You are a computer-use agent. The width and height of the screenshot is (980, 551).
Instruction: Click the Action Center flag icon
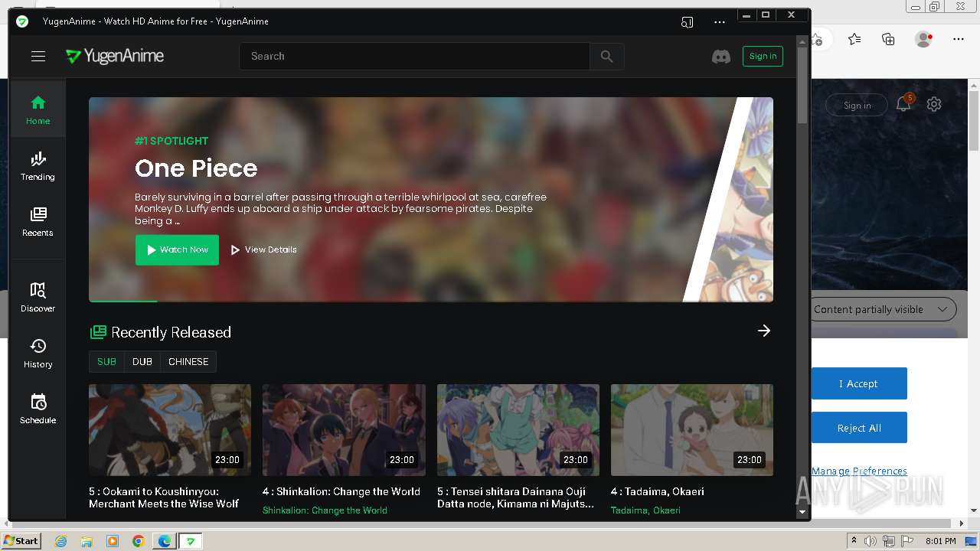(x=906, y=541)
